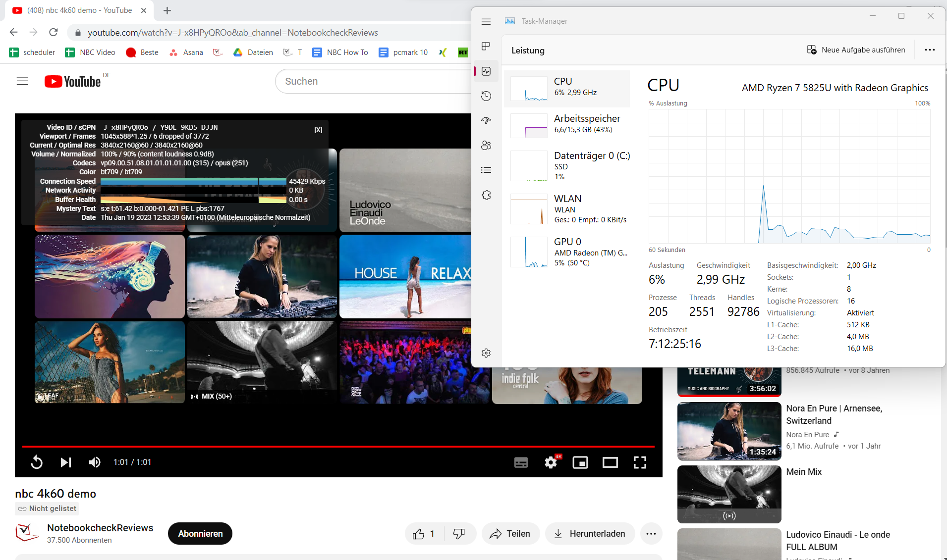This screenshot has height=560, width=947.
Task: Click Neue Aufgabe ausführen button
Action: point(856,50)
